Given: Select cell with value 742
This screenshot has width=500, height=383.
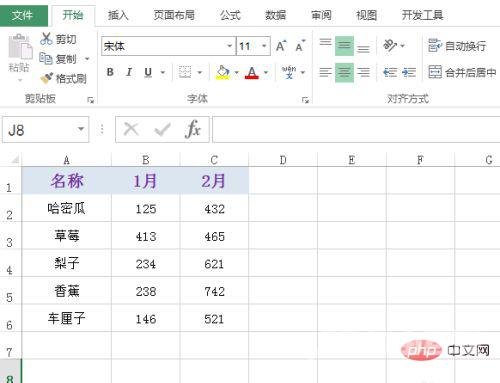Looking at the screenshot, I should [214, 291].
